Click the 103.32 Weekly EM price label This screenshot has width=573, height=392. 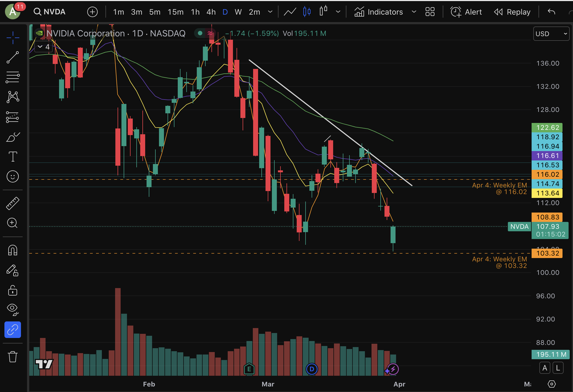547,253
